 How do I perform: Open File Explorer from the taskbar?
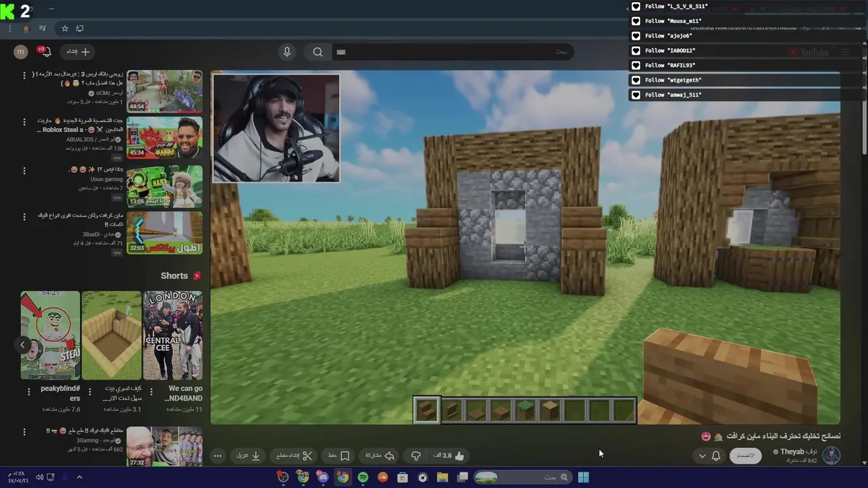click(442, 477)
